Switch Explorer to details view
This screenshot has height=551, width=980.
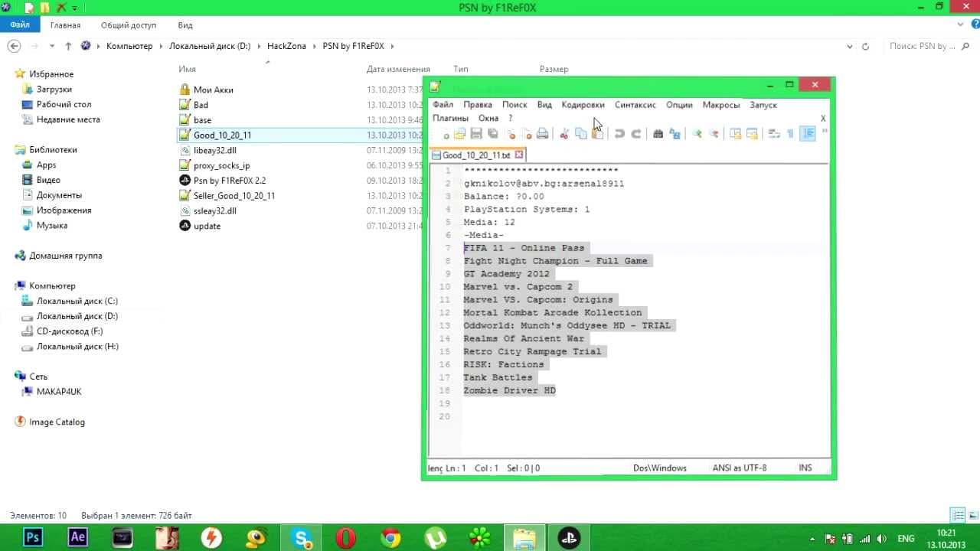pos(957,515)
